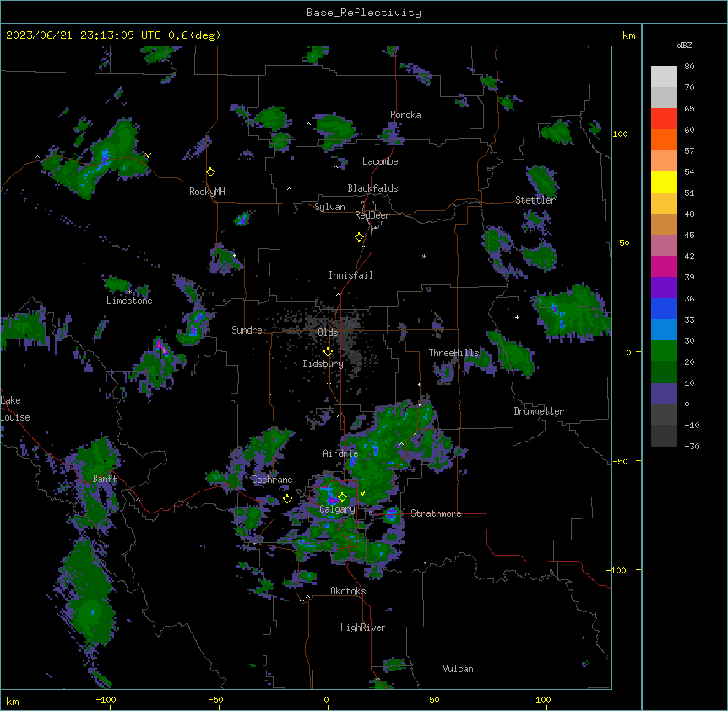Click the yellow diamond marker over Calgary

[342, 497]
